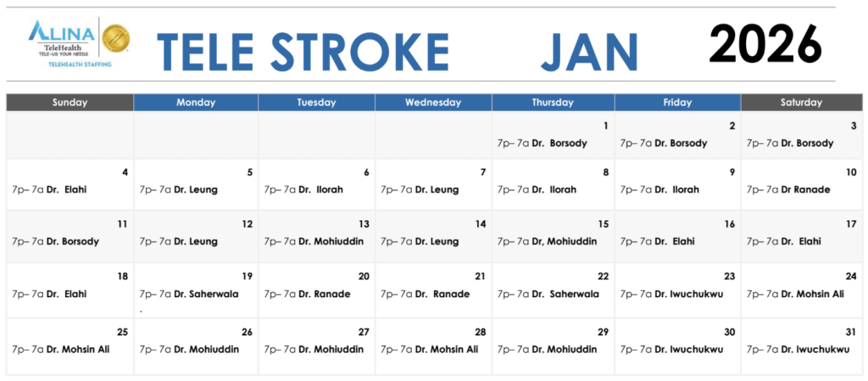Click the Monday column header
Screen dimensions: 868x381
click(x=196, y=102)
